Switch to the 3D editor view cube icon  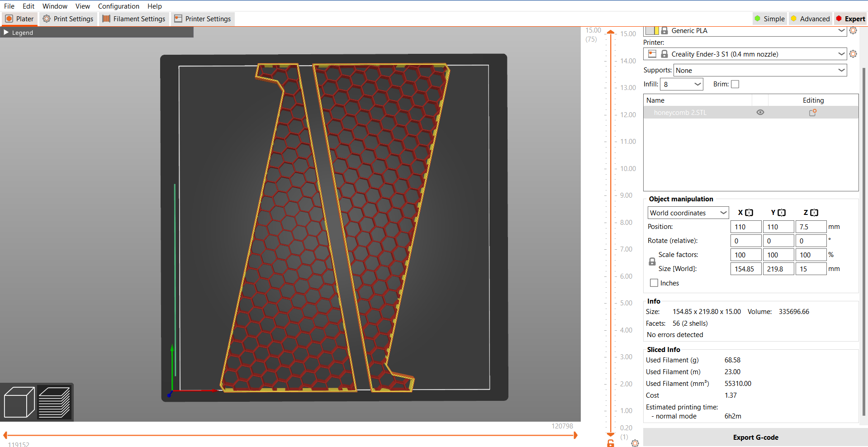[x=19, y=402]
